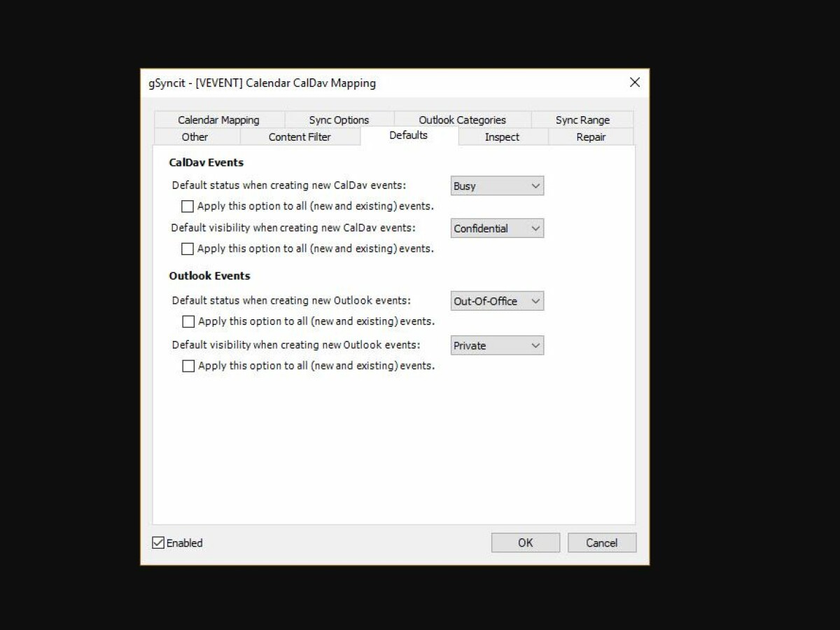Toggle the Enabled checkbox
The image size is (840, 630).
coord(158,542)
